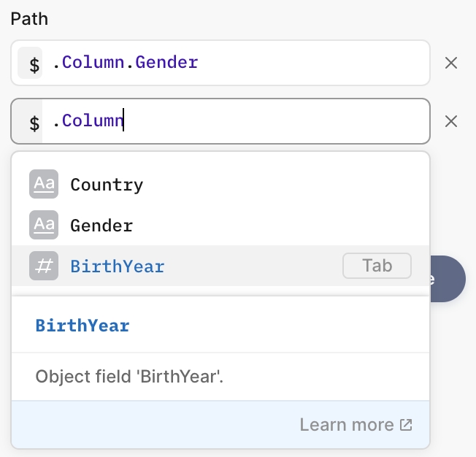The width and height of the screenshot is (476, 457).
Task: Select the Country autocomplete suggestion
Action: click(107, 185)
